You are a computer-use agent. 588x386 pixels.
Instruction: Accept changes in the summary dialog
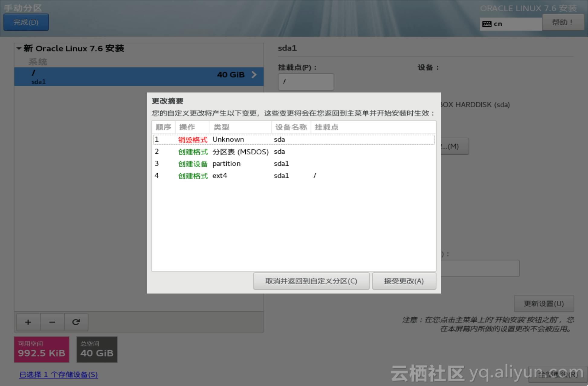[404, 281]
